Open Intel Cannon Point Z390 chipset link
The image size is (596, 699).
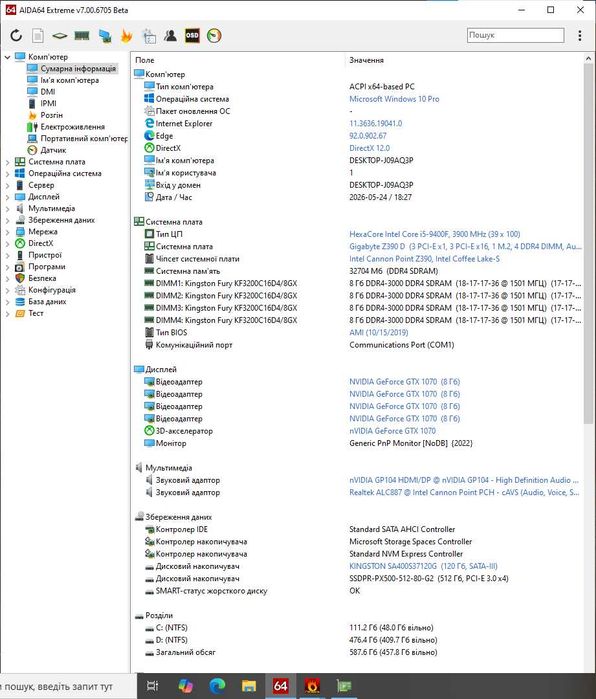pos(424,259)
